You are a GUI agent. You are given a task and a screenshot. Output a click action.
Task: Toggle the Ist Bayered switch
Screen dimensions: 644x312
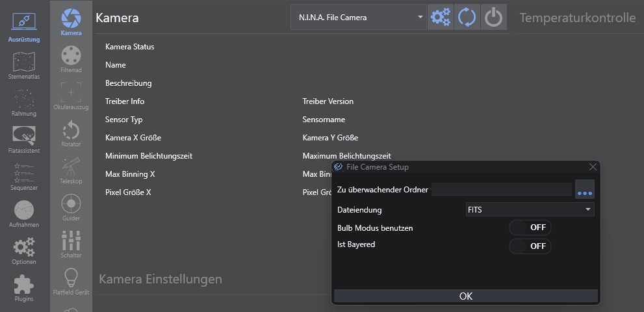pos(530,246)
